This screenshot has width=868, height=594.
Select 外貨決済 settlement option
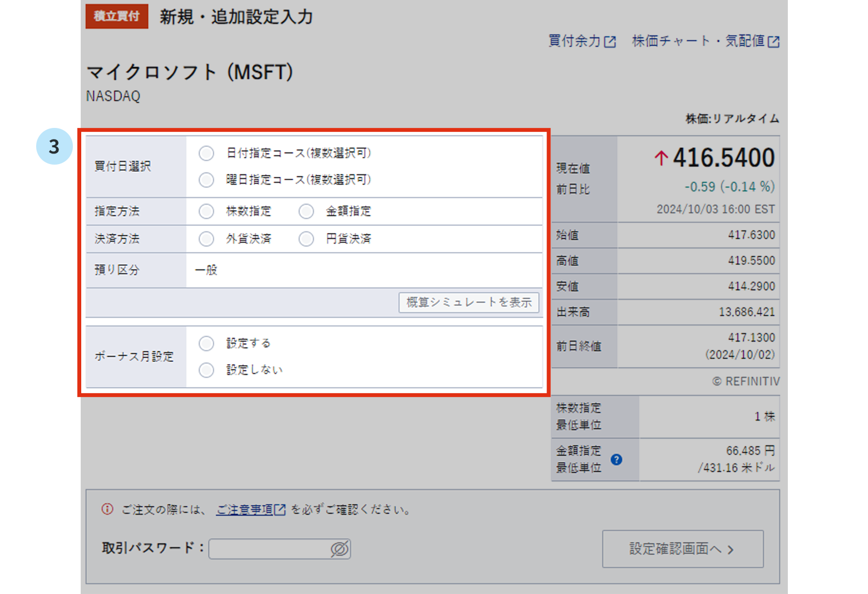click(206, 239)
